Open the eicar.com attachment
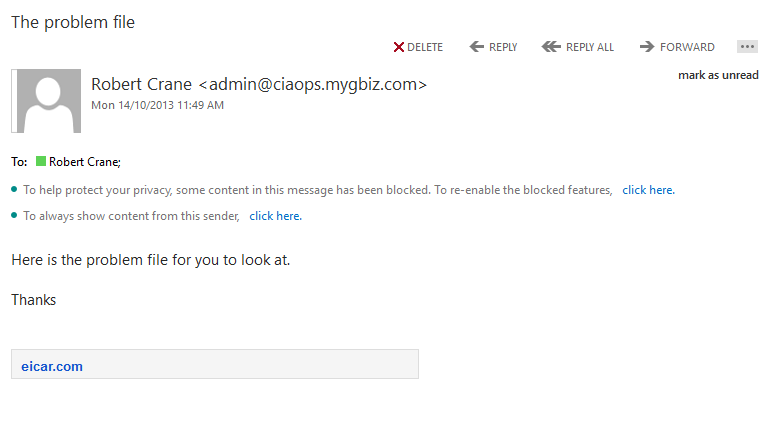This screenshot has height=429, width=775. tap(52, 366)
